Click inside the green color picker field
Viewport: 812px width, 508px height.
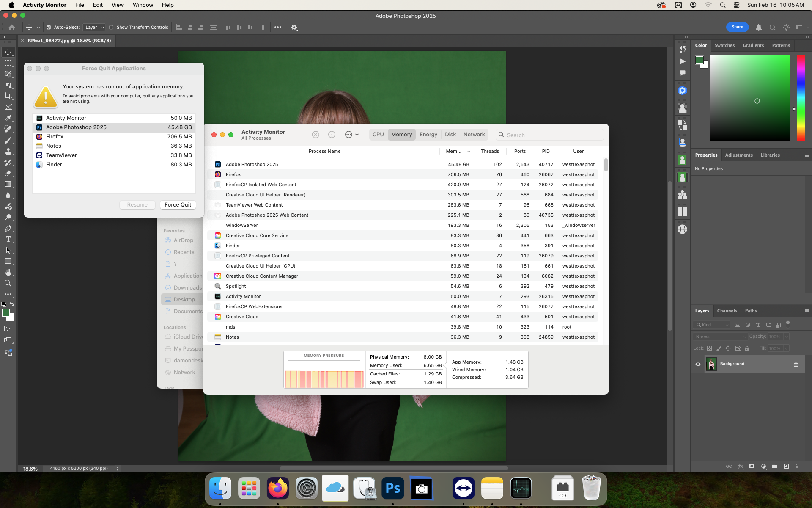[750, 97]
